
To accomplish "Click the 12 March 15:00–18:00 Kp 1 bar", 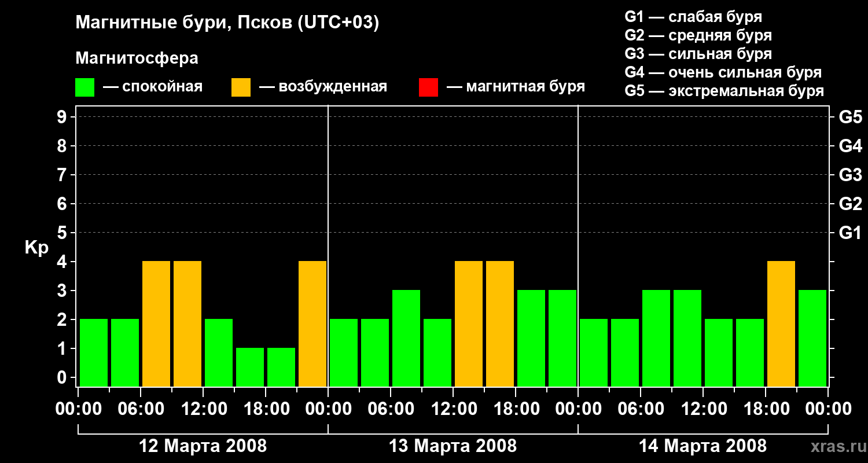I will 250,367.
